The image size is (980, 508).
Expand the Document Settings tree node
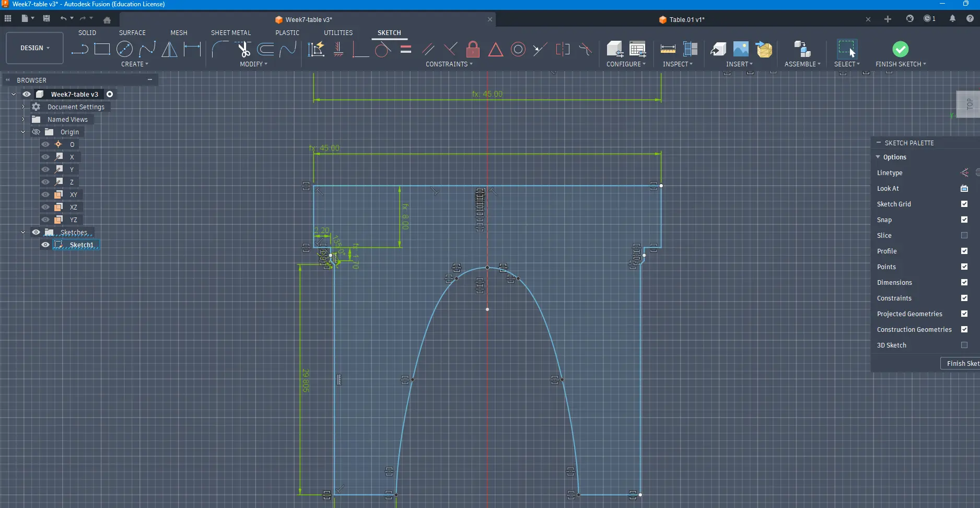[23, 107]
